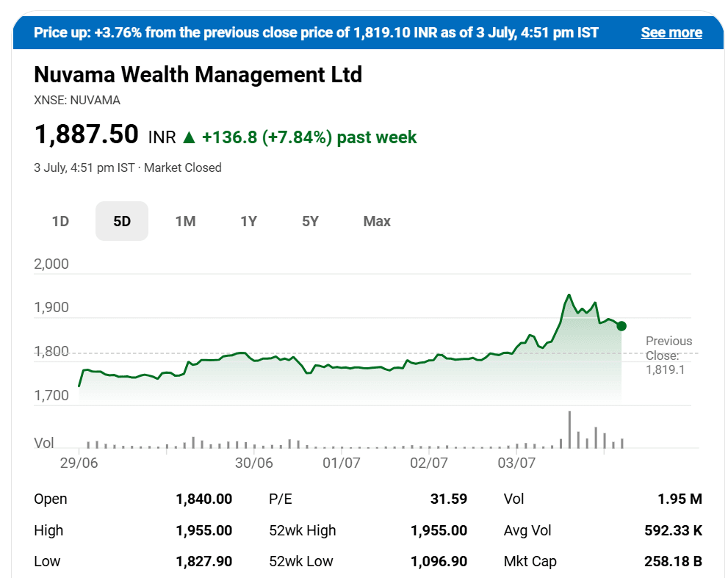Switch chart to 1Y range
The height and width of the screenshot is (578, 728).
pyautogui.click(x=248, y=221)
